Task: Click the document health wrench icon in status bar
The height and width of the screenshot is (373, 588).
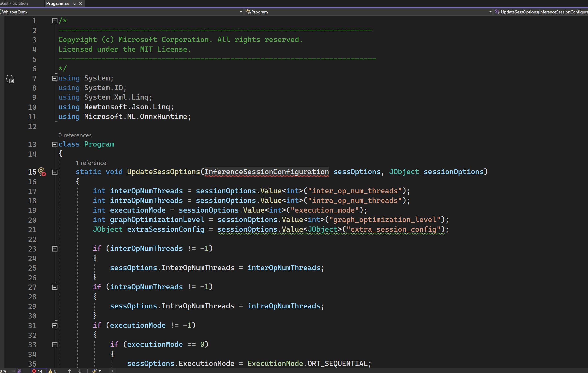Action: [x=20, y=371]
